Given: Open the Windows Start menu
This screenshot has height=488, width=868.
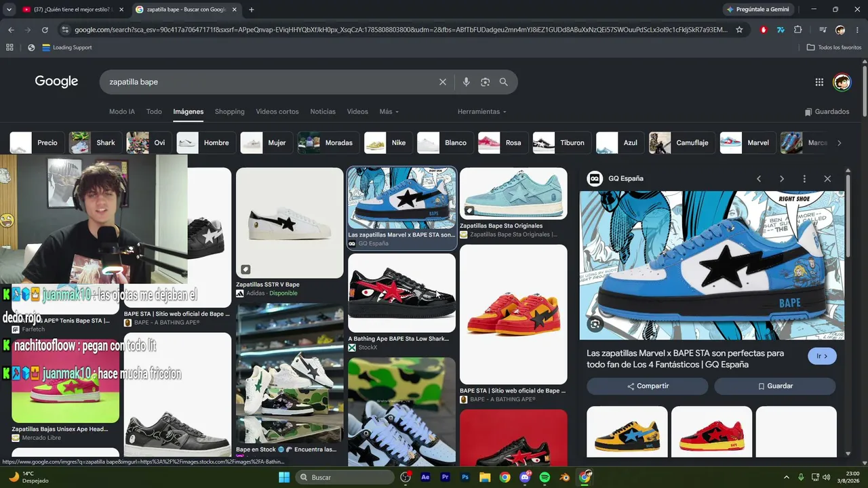Looking at the screenshot, I should [x=284, y=477].
